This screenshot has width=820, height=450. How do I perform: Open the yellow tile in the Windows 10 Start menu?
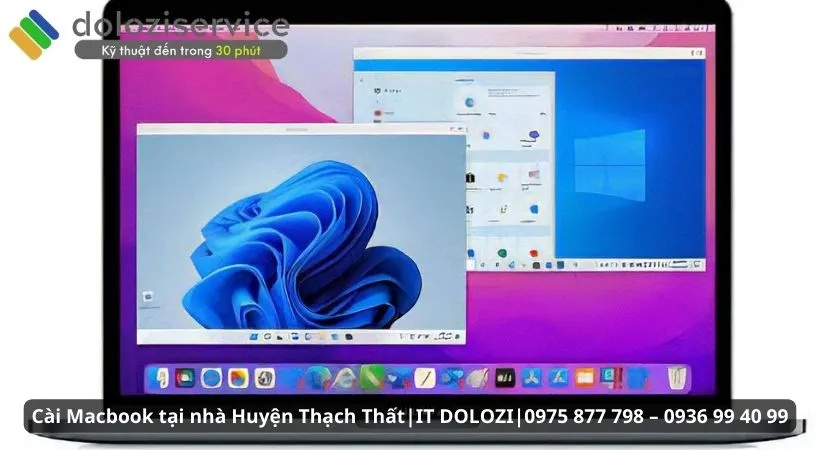coord(502,178)
